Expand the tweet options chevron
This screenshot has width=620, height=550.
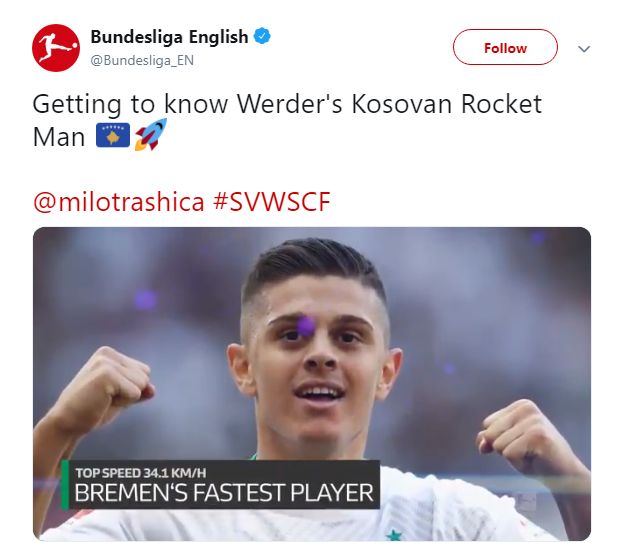[x=584, y=49]
